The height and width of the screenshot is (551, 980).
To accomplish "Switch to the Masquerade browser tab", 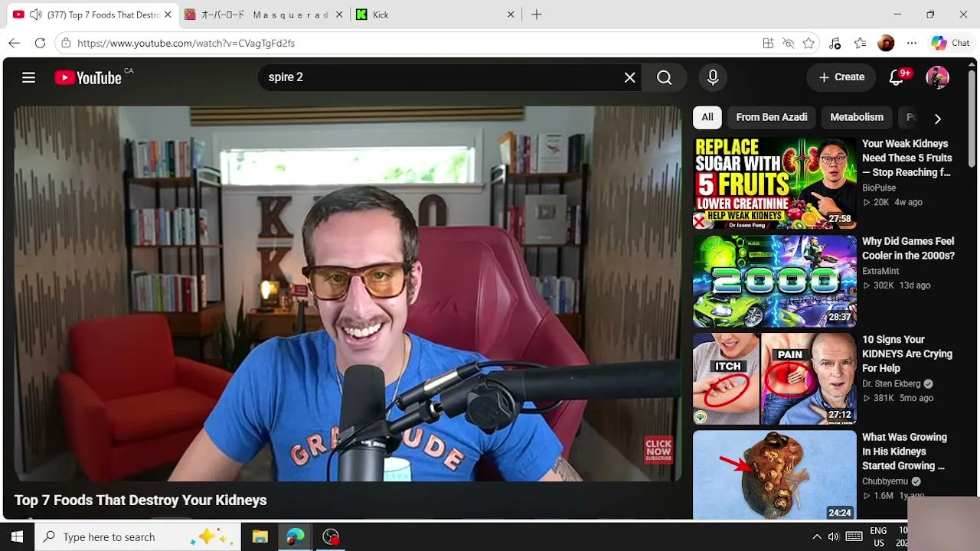I will (x=264, y=15).
